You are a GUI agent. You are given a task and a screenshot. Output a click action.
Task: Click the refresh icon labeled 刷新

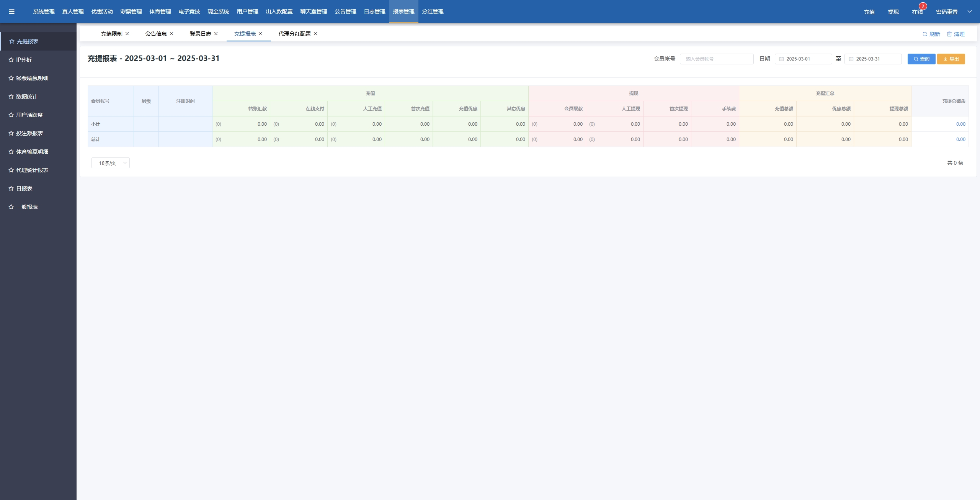click(925, 34)
